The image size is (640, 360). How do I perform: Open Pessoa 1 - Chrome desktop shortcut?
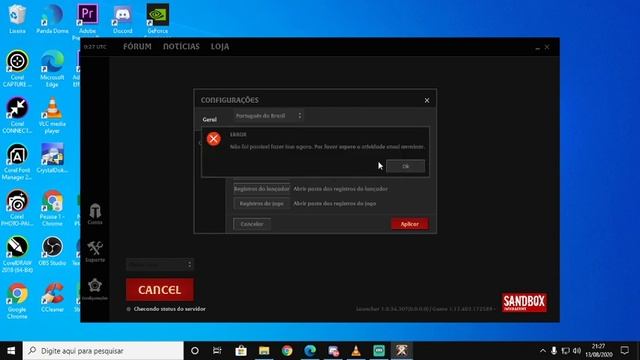click(52, 208)
